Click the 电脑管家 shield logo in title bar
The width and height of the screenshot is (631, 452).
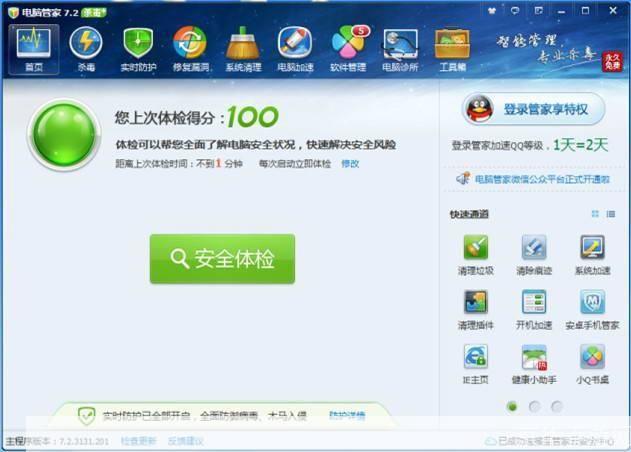(x=13, y=12)
